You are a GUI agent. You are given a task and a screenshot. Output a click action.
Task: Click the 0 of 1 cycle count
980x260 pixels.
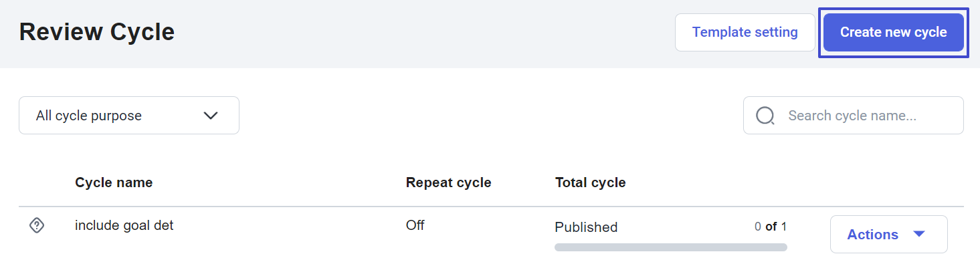coord(771,227)
